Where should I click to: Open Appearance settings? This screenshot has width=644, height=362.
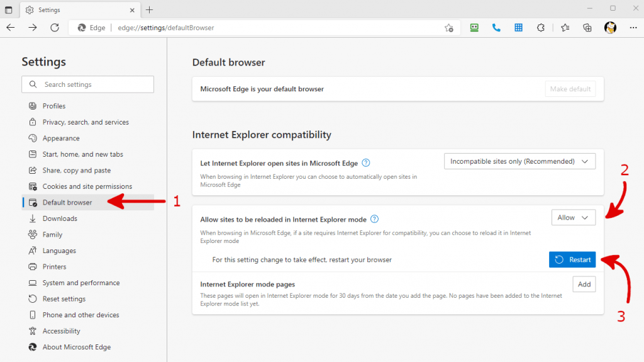[x=88, y=139]
